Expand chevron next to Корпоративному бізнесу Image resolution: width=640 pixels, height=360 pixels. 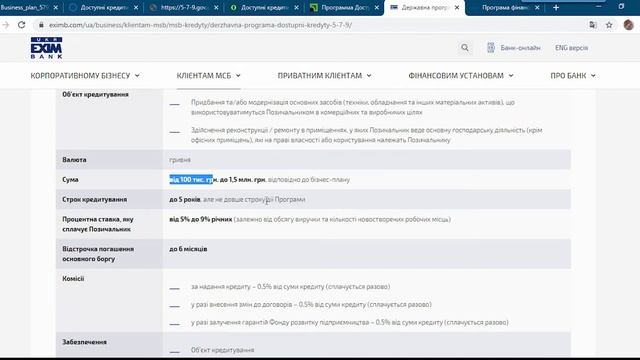coord(137,76)
